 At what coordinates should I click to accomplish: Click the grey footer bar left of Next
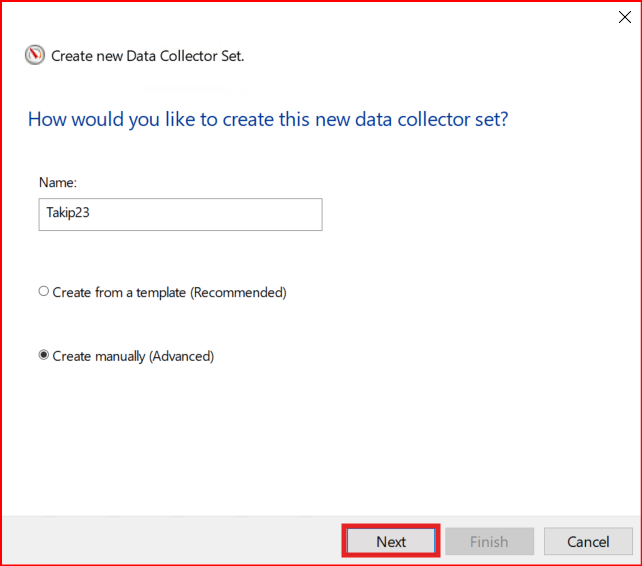[170, 542]
